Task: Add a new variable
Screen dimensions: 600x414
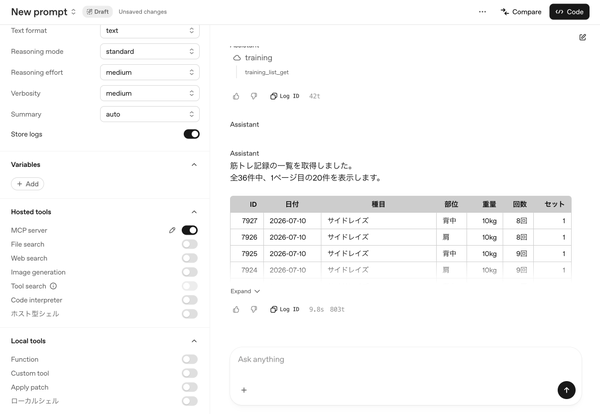Action: coord(28,184)
